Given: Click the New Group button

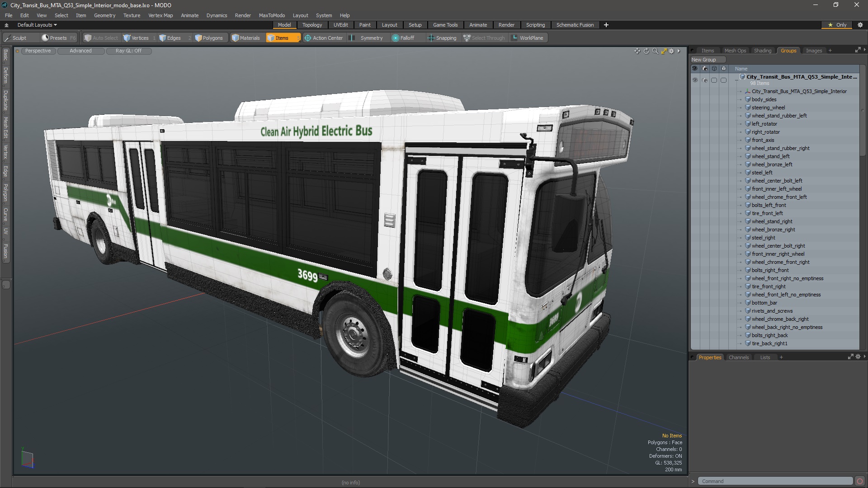Looking at the screenshot, I should tap(708, 60).
